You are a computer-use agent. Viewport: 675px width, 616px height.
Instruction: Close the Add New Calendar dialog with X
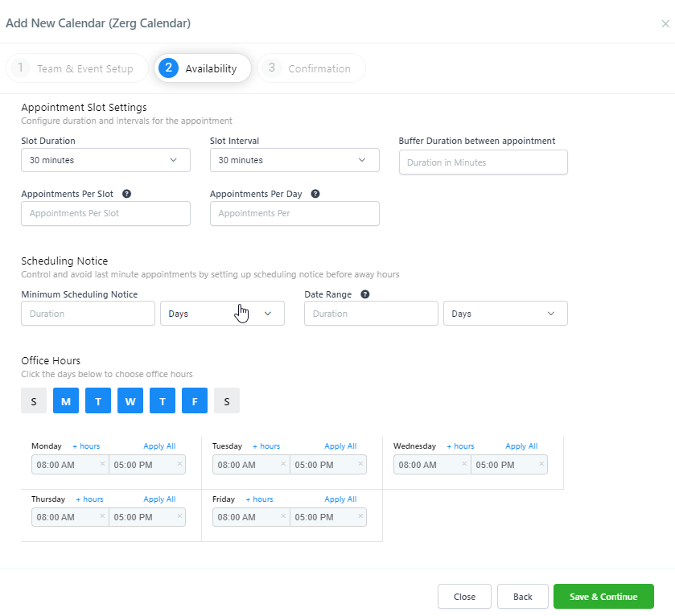tap(665, 23)
